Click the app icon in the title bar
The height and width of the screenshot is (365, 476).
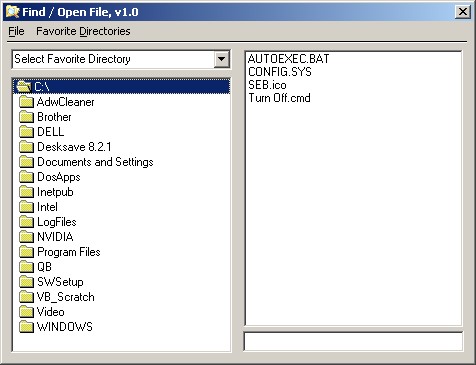[x=12, y=12]
